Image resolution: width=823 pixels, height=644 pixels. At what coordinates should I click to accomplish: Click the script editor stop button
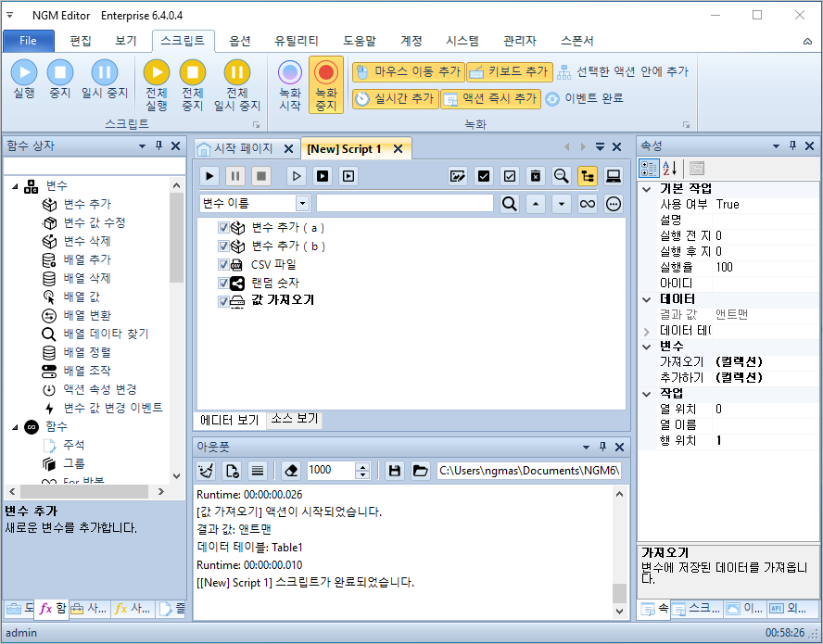click(x=260, y=176)
